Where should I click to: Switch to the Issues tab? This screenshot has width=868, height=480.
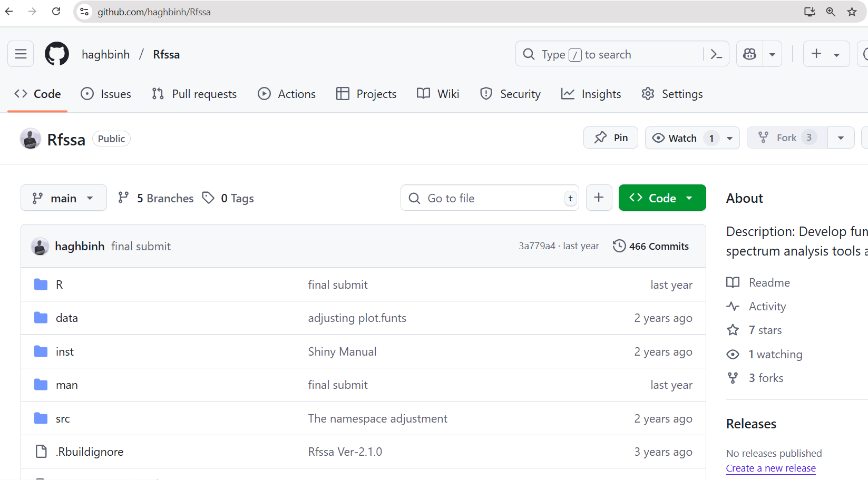point(106,93)
